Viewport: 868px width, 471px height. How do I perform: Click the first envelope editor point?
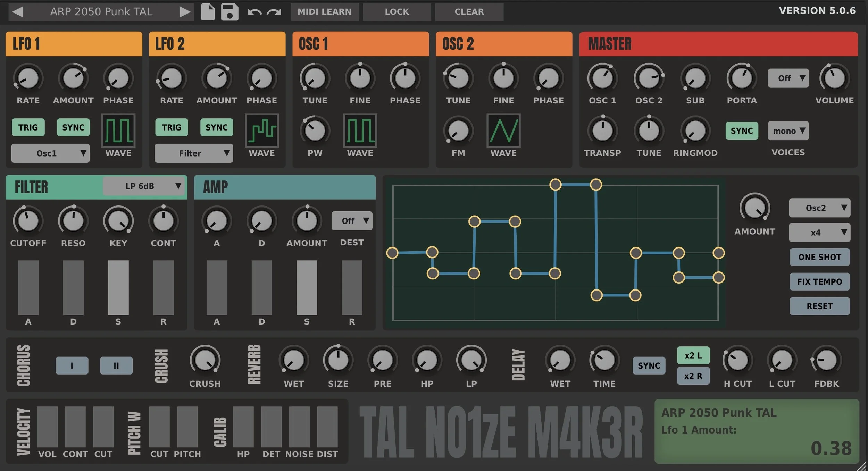tap(392, 253)
